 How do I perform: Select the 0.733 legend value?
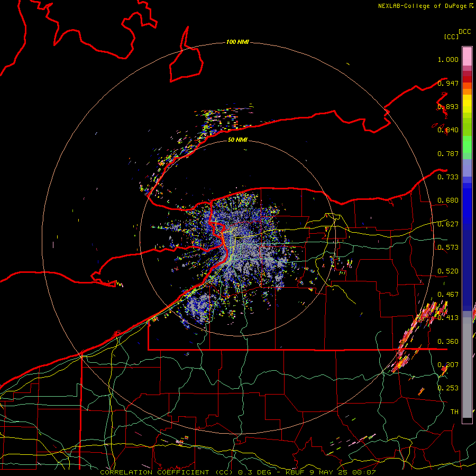click(x=448, y=177)
